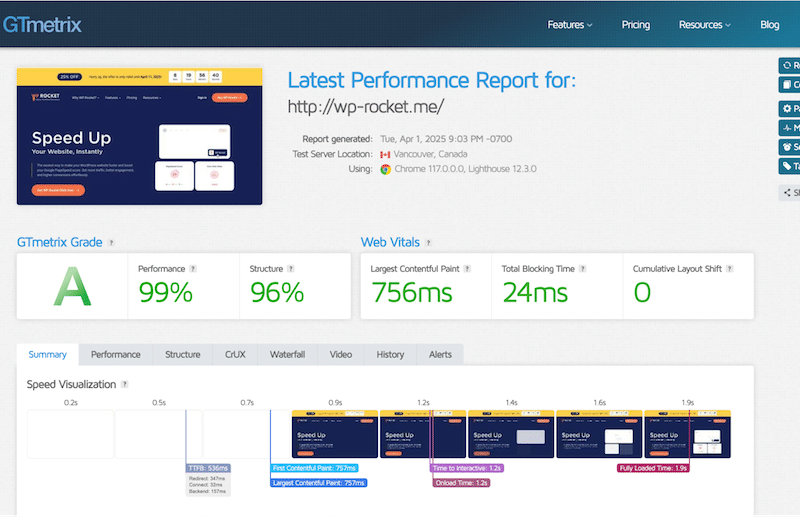Click help icon next to GTmetrix Grade
Screen dimensions: 800x517
click(111, 243)
